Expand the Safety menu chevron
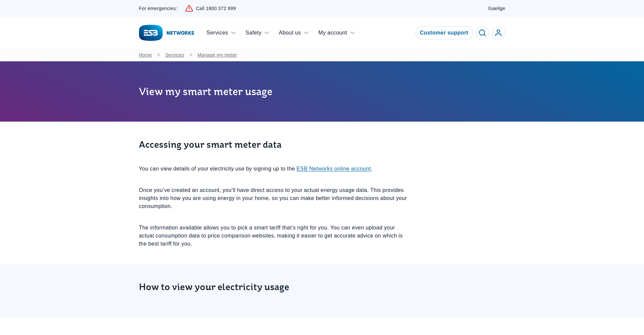Screen dimensions: 644x335 click(267, 33)
